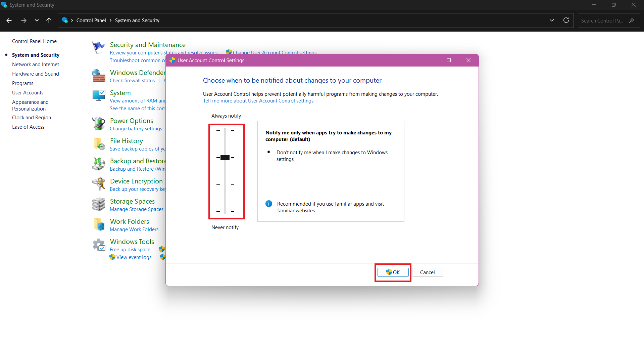
Task: Click System and Security breadcrumb
Action: pos(137,20)
